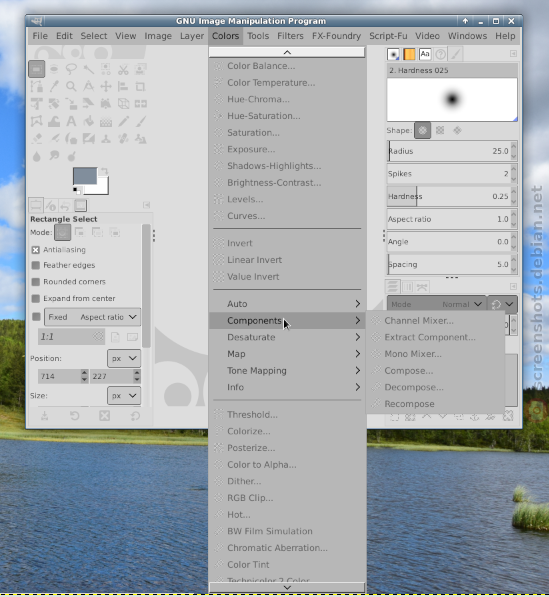Open the Size unit px dropdown
Viewport: 549px width, 597px height.
[124, 396]
